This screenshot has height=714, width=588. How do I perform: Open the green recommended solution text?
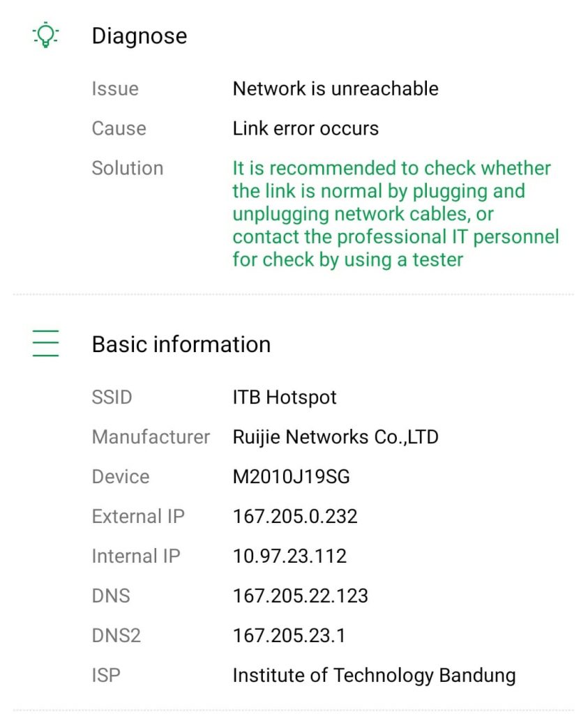pyautogui.click(x=395, y=214)
